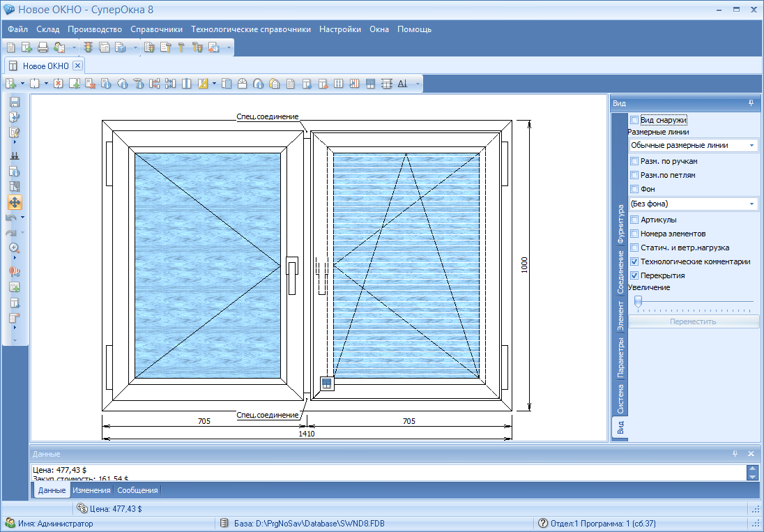Expand the arrow below zoom magnifier icon
The image size is (764, 532).
pos(15,258)
